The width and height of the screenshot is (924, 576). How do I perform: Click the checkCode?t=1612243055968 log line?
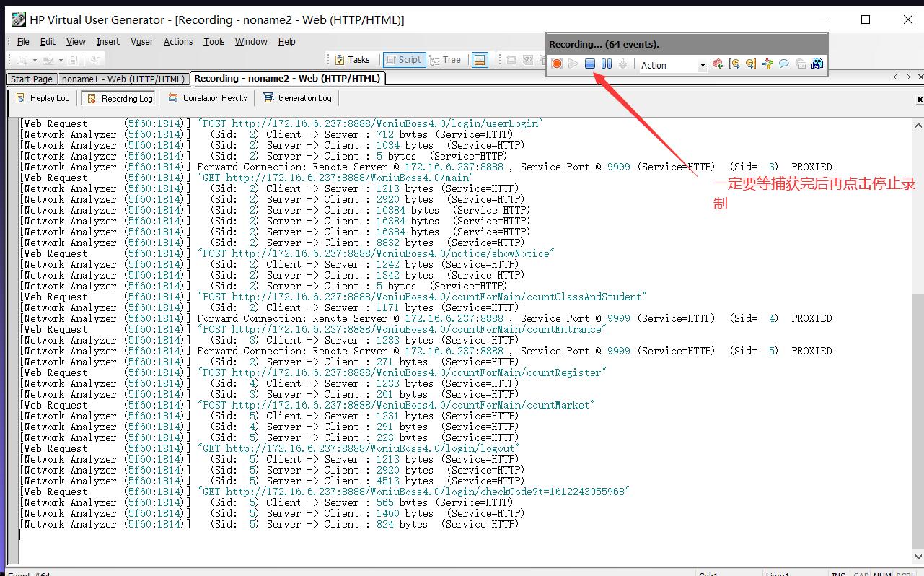coord(325,492)
